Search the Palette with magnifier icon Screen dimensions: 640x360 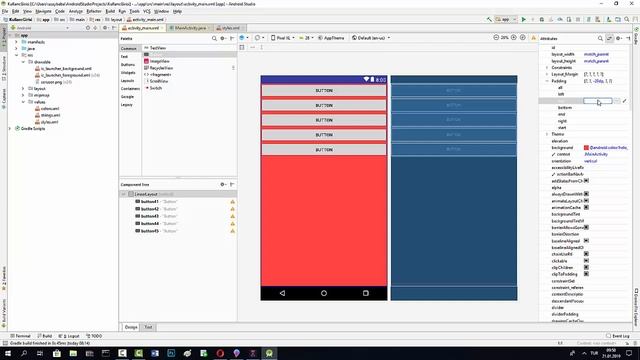coord(214,38)
